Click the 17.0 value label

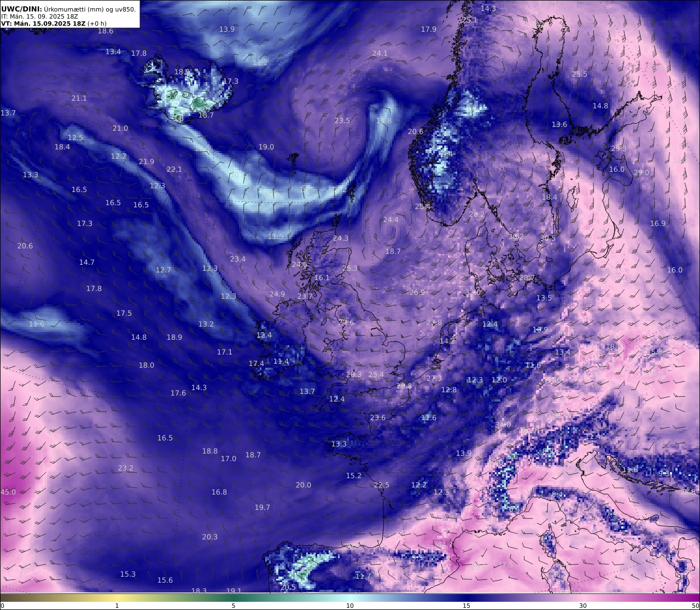pos(228,459)
